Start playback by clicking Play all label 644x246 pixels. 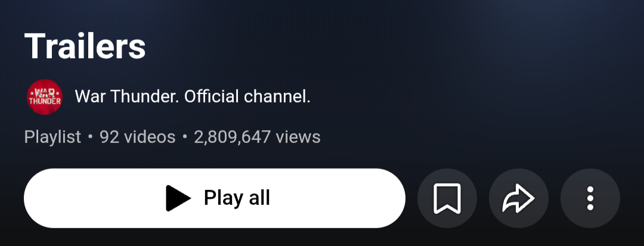[237, 198]
